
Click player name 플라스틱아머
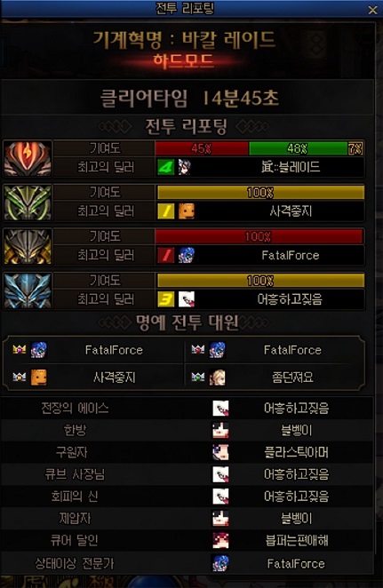(296, 452)
